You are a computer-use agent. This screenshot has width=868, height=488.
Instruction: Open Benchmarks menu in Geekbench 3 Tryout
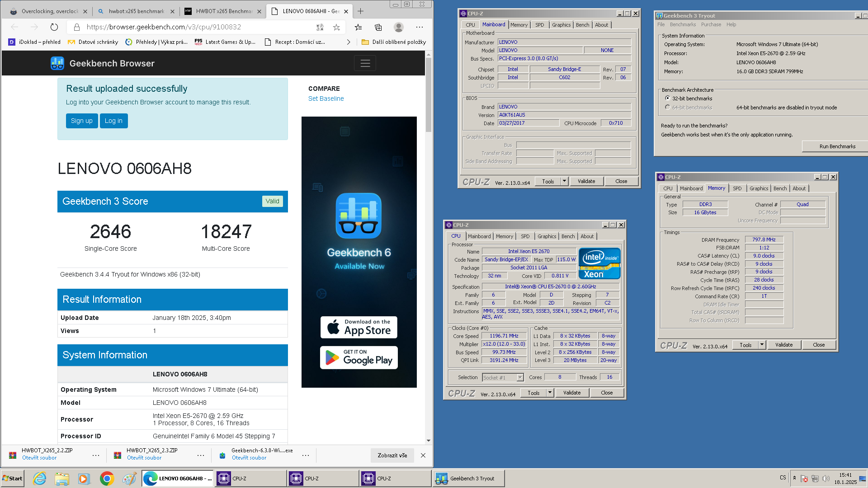[x=683, y=24]
